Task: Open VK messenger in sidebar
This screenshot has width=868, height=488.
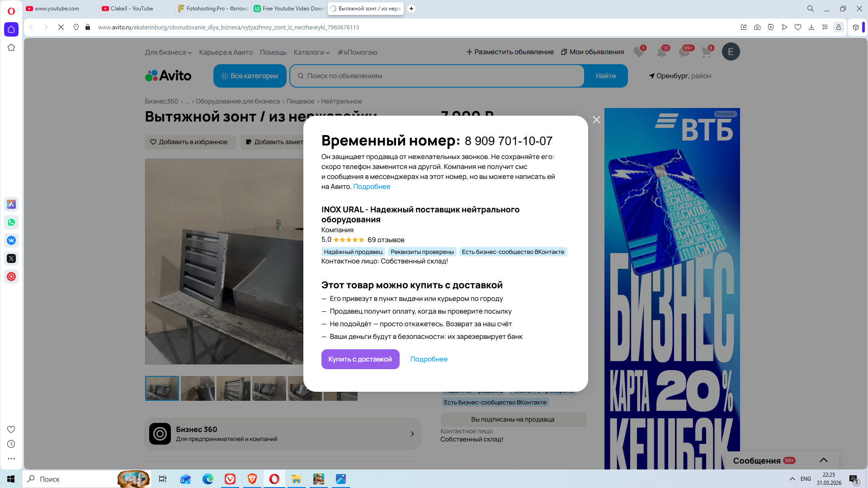Action: (x=11, y=240)
